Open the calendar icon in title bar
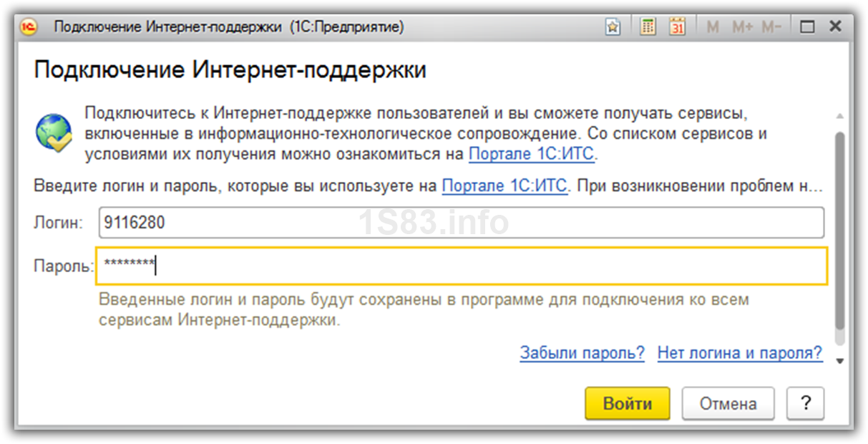 677,27
